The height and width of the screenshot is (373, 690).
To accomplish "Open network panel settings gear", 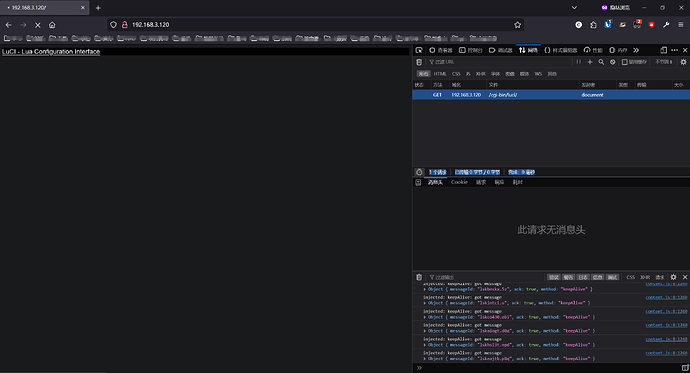I will pyautogui.click(x=683, y=62).
